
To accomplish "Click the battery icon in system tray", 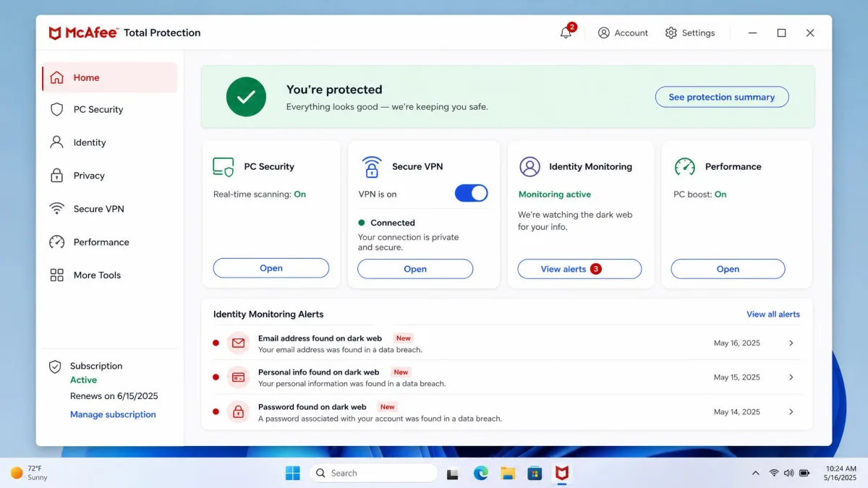I will click(x=804, y=474).
